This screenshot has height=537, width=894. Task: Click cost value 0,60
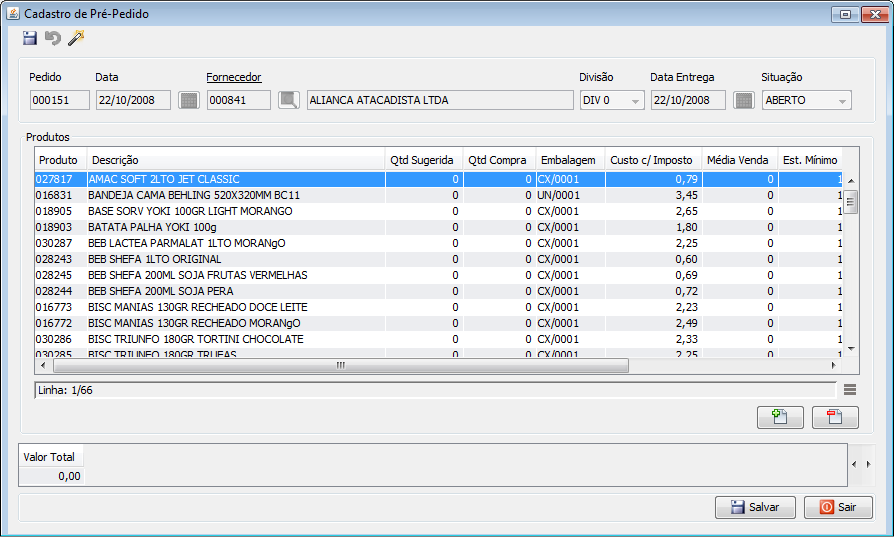coord(686,259)
